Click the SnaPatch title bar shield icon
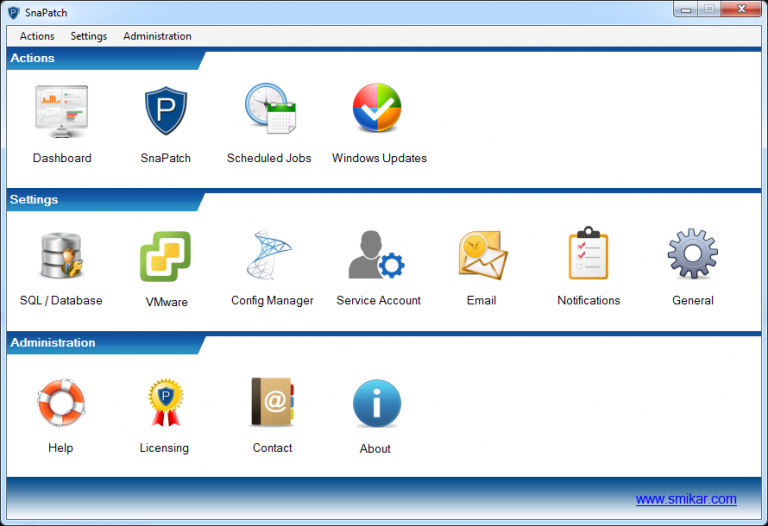Image resolution: width=768 pixels, height=526 pixels. [x=14, y=13]
